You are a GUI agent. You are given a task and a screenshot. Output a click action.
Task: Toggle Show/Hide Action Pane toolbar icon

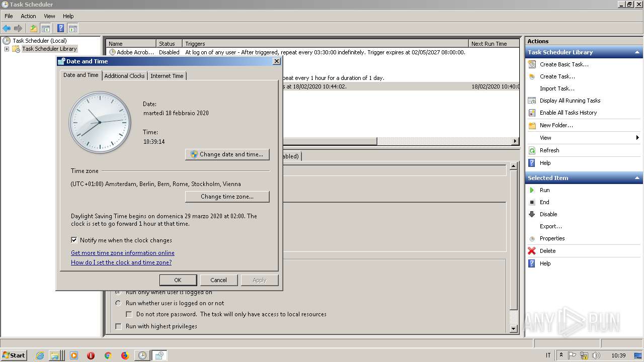[x=73, y=29]
